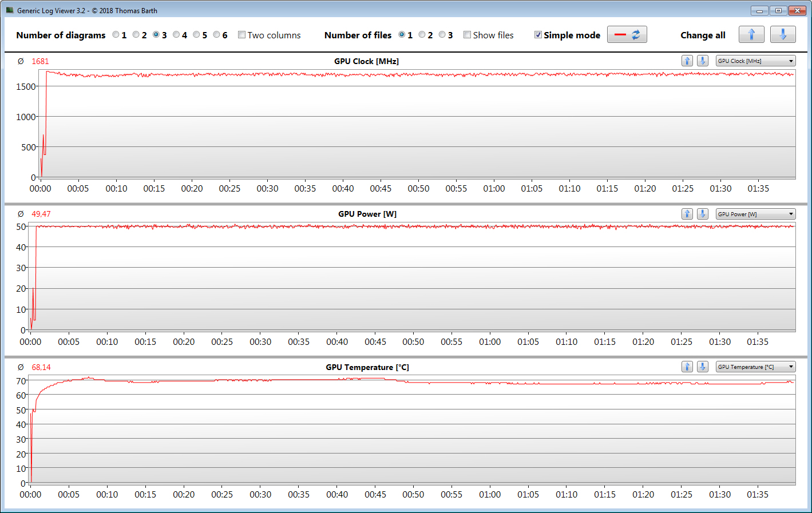Click up arrow beside GPU Clock dropdown

[687, 61]
